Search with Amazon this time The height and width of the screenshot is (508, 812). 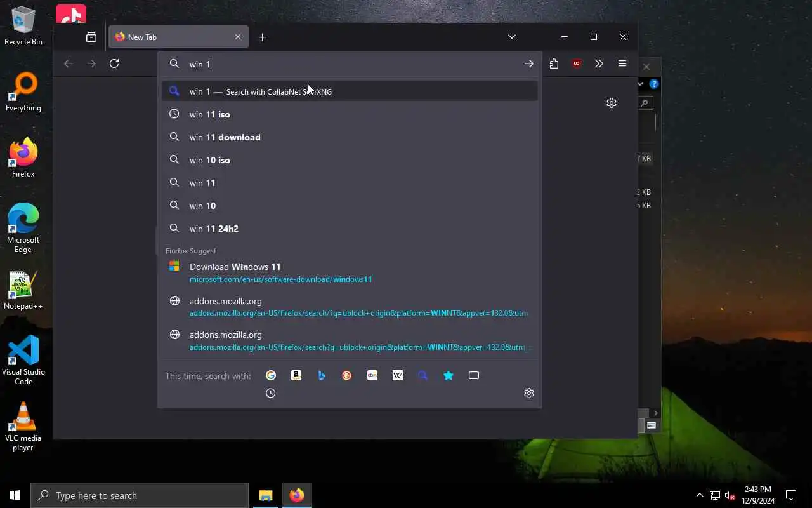pos(296,375)
